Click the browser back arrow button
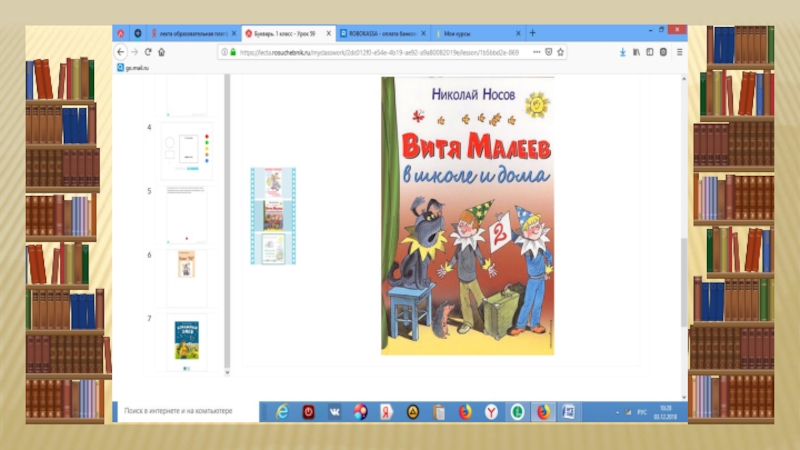 click(121, 50)
